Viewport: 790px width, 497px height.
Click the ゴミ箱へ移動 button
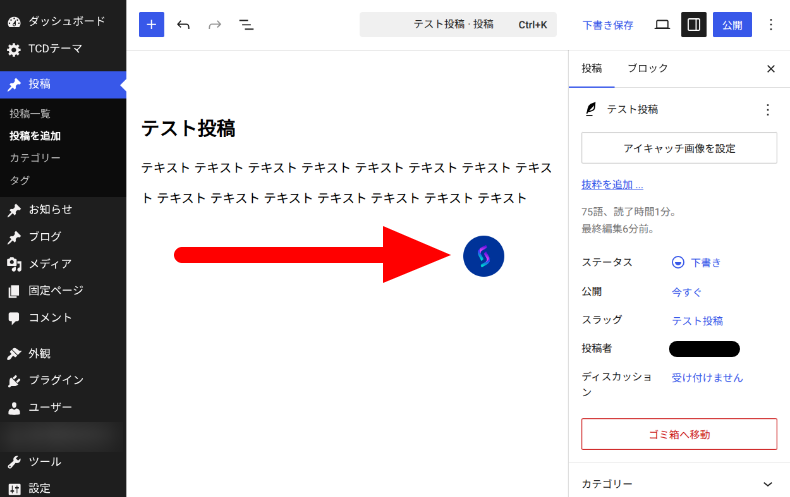click(679, 434)
